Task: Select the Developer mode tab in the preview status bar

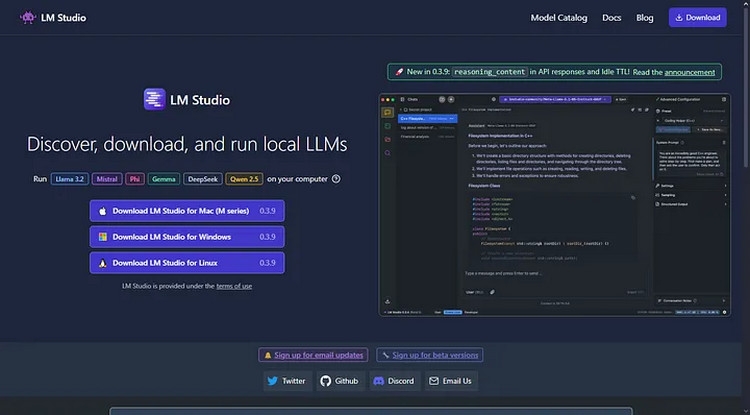Action: (x=471, y=312)
